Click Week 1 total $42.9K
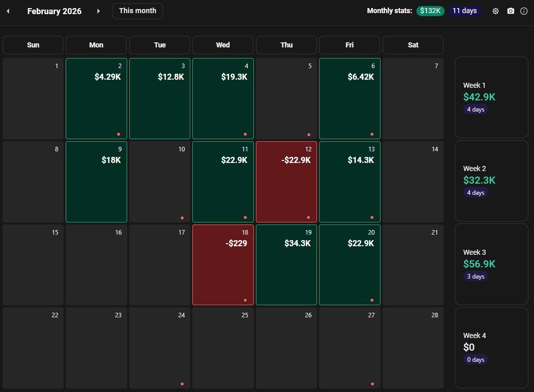Screen dimensions: 534x392 (x=479, y=97)
